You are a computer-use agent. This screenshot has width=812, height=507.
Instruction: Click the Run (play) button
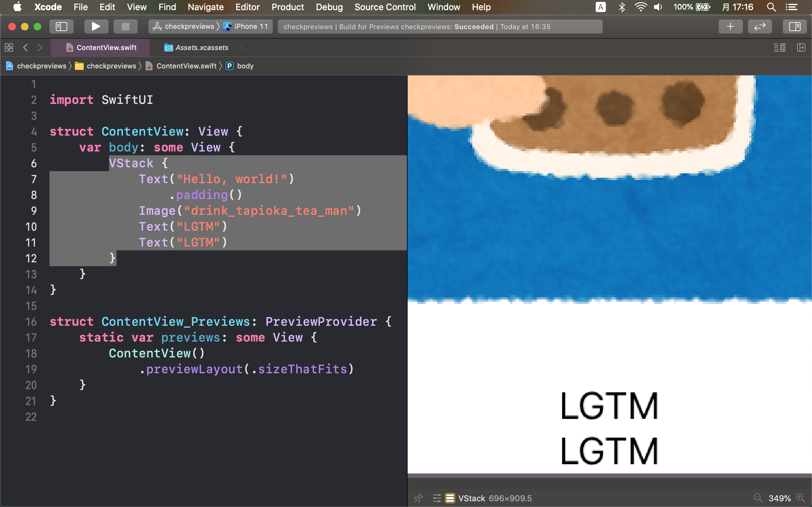pos(96,27)
